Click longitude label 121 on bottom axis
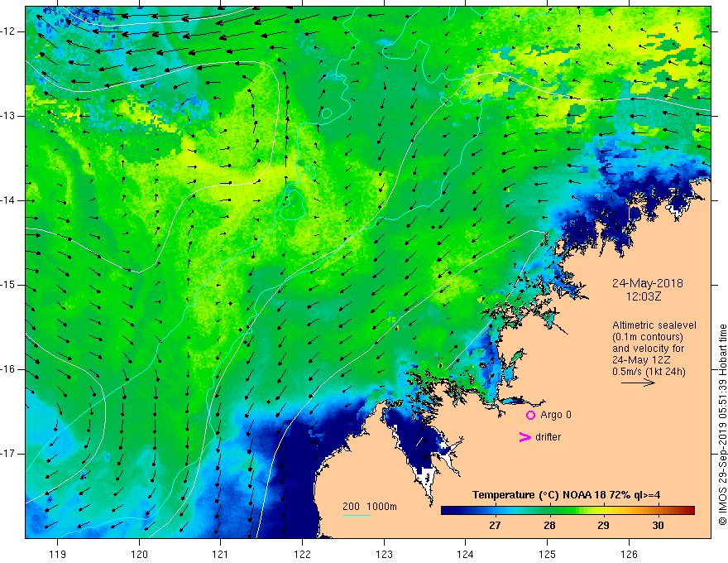This screenshot has width=728, height=563. 221,554
